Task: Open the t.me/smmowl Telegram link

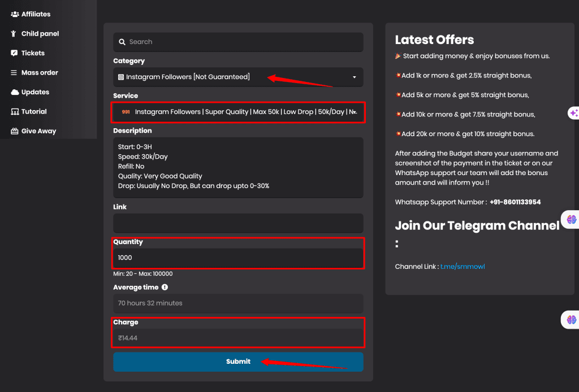Action: point(463,267)
